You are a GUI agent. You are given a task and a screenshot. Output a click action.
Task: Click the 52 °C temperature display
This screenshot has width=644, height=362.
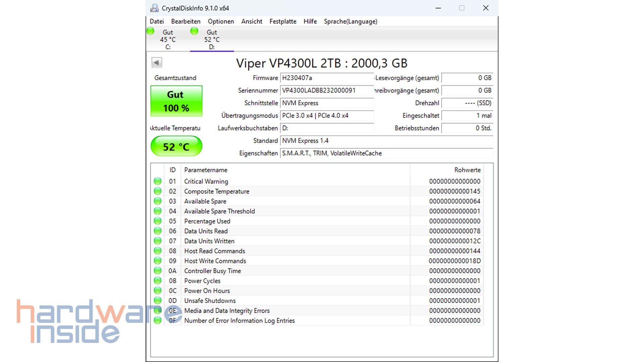point(176,146)
